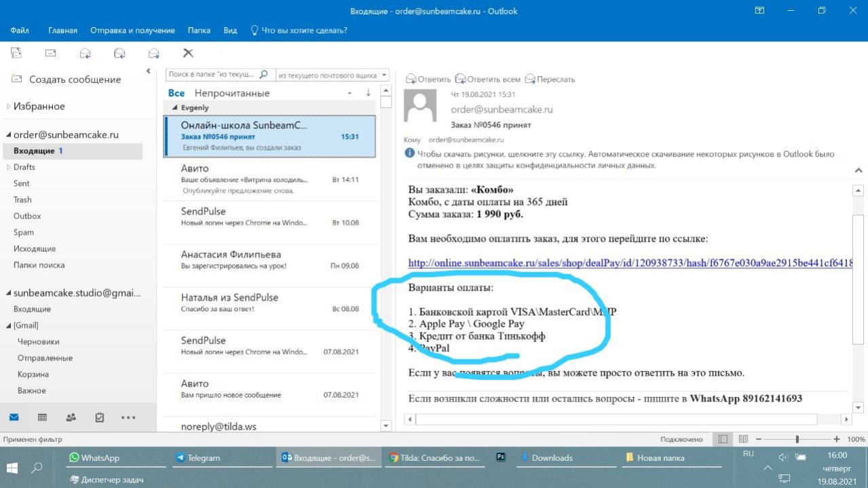Collapse the order@sunbeamcake.ru account tree
Viewport: 868px width, 488px height.
point(8,134)
